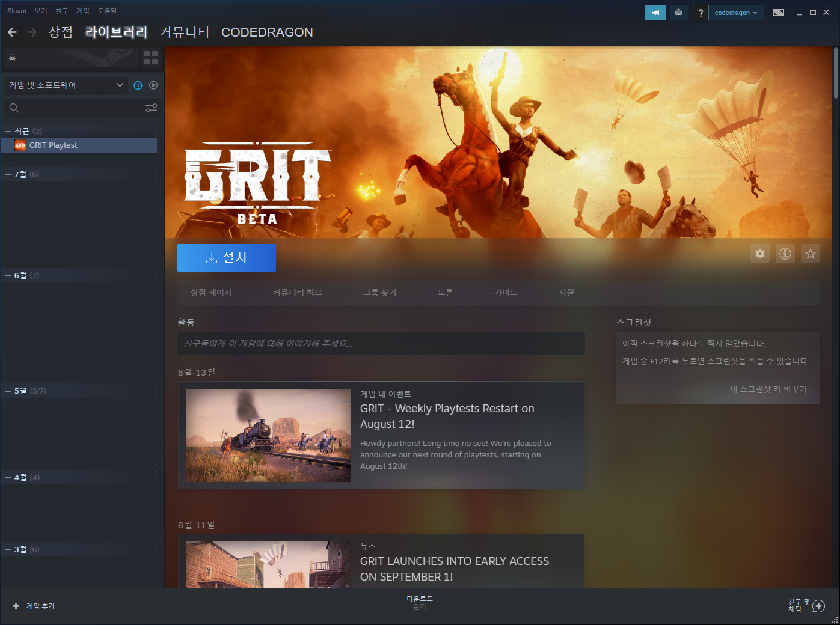Screen dimensions: 840x625
Task: Open the 게임 및 소프트웨어 filter dropdown
Action: pyautogui.click(x=66, y=85)
